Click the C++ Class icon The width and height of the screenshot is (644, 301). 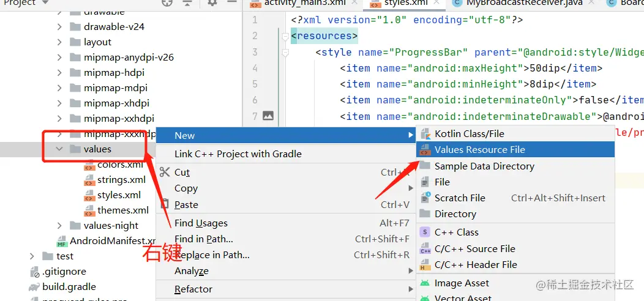(425, 232)
